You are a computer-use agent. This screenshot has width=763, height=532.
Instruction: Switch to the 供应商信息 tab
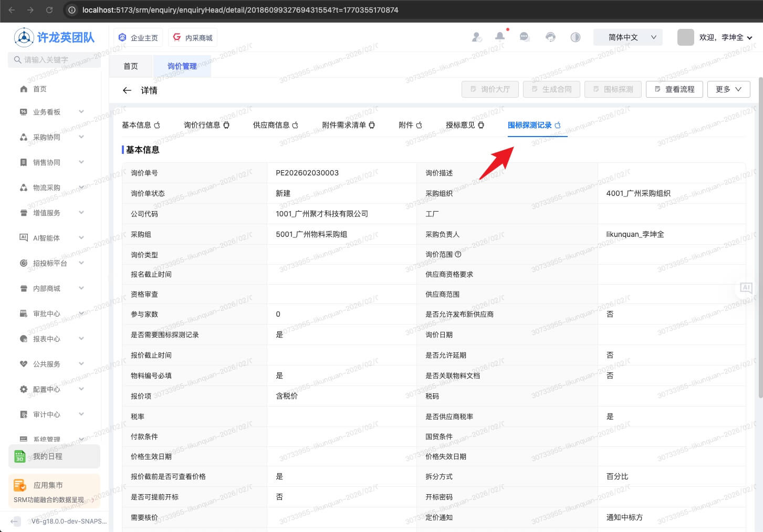(x=275, y=125)
